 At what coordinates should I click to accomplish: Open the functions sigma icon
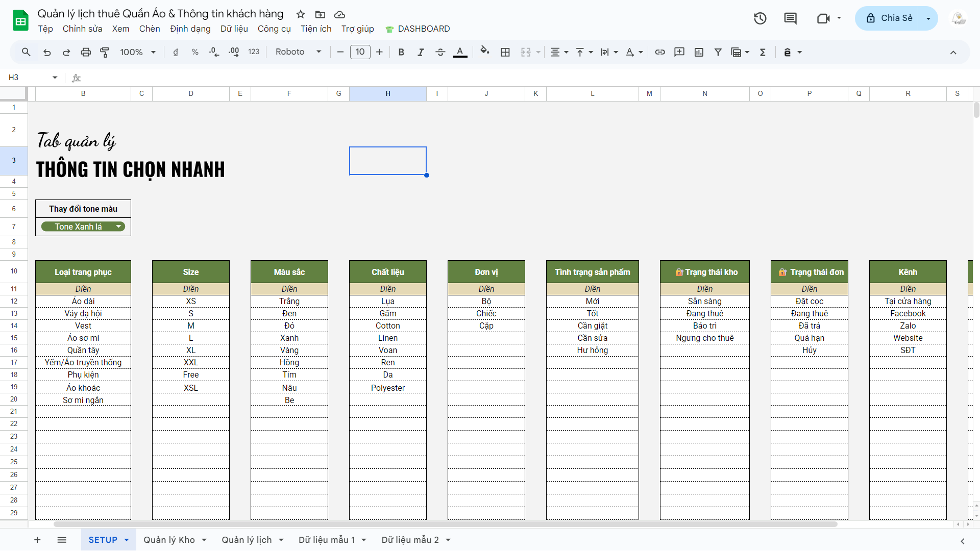763,52
